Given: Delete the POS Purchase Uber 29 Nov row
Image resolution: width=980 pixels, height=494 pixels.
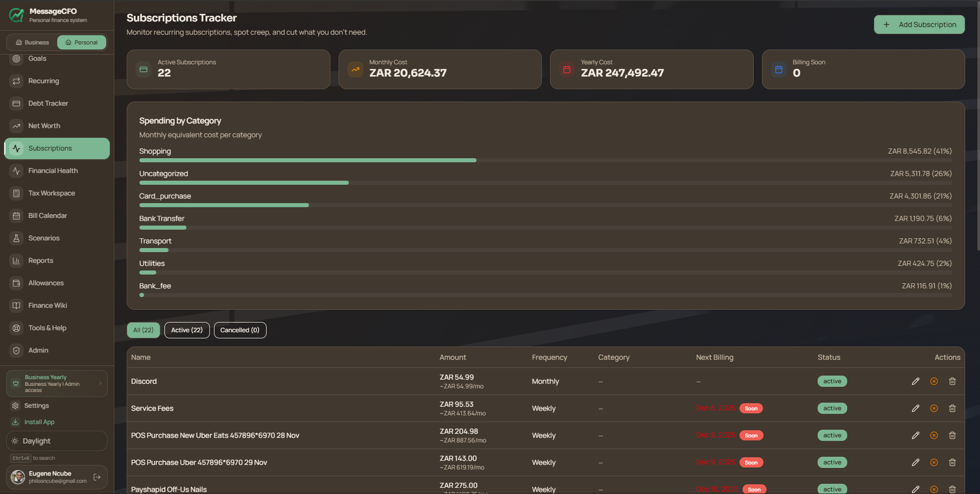Looking at the screenshot, I should (952, 462).
